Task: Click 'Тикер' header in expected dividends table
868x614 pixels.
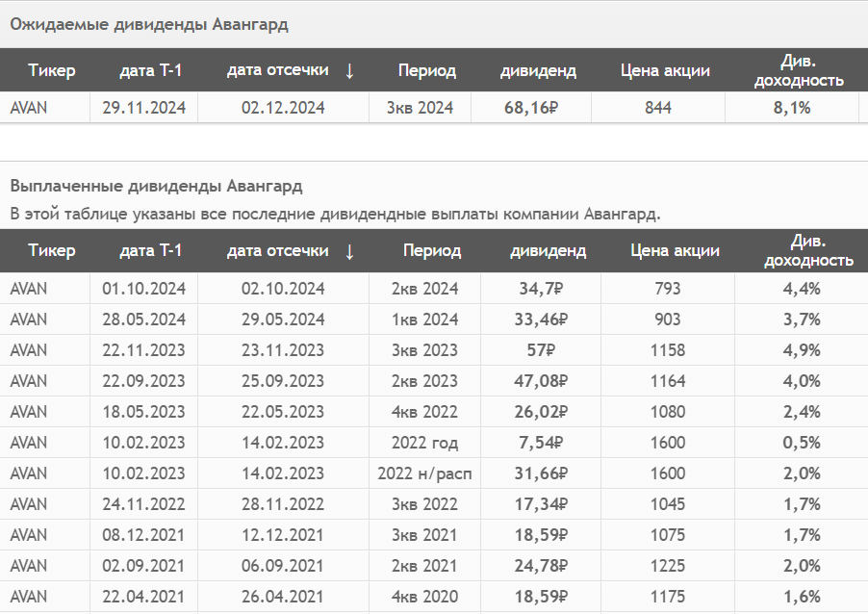Action: 51,70
